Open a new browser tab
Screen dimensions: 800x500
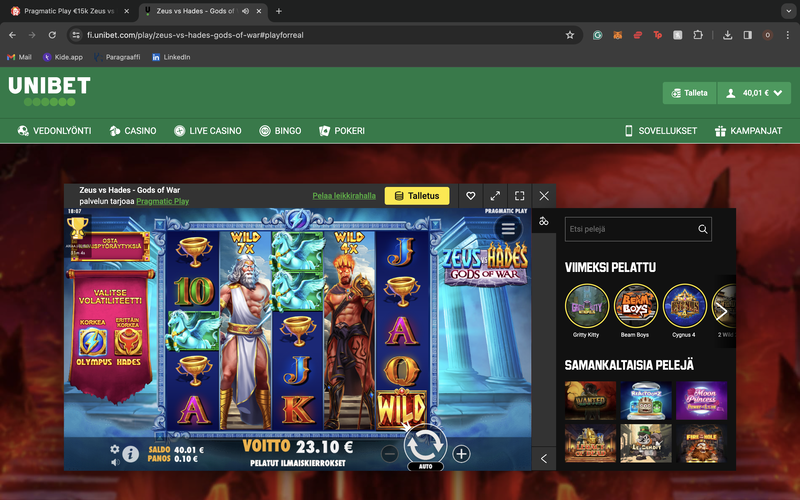click(x=279, y=11)
